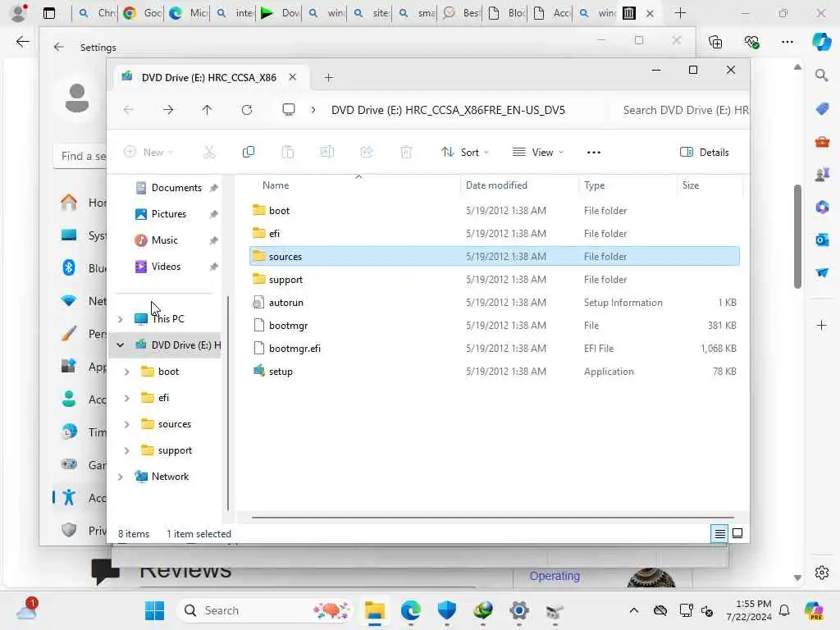
Task: Toggle the Details pane button
Action: (705, 153)
